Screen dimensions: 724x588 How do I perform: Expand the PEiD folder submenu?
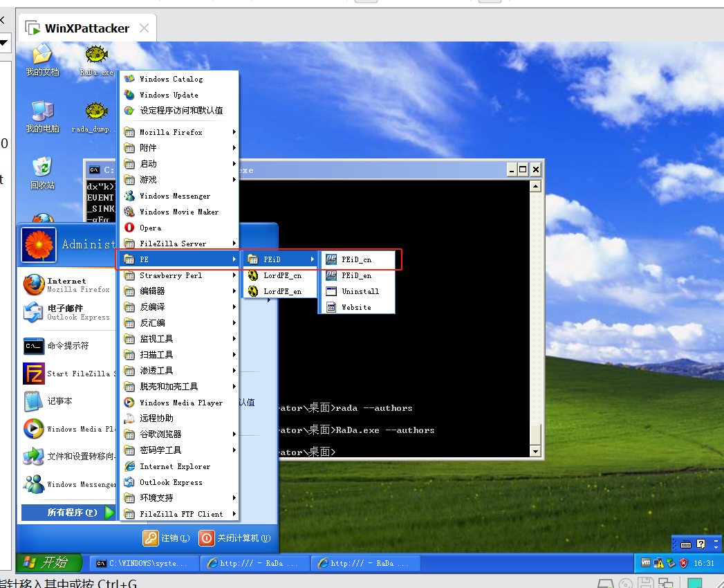280,259
